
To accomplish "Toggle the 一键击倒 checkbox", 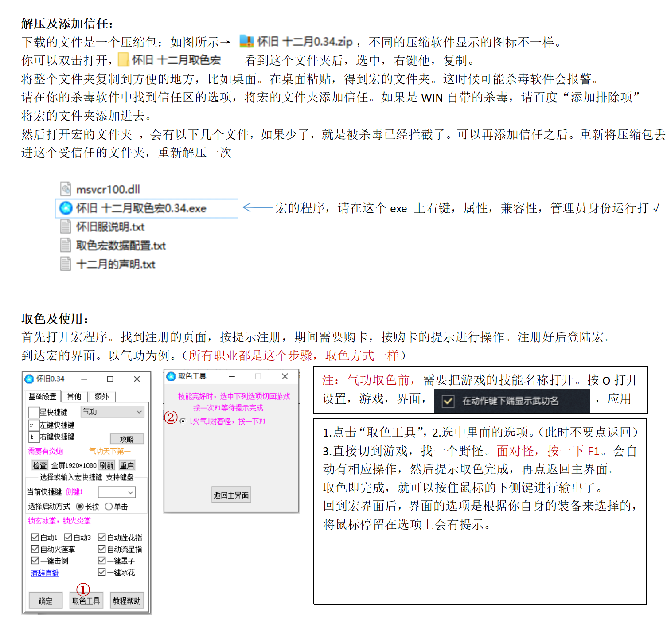I will (x=35, y=561).
